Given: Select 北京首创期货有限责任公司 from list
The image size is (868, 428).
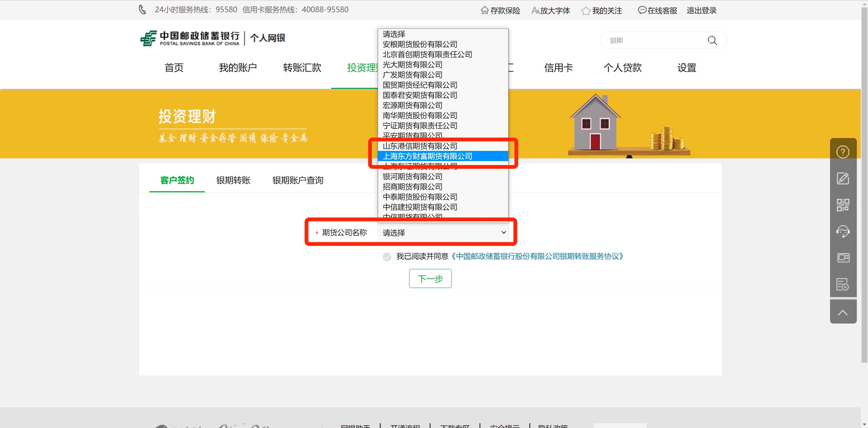Looking at the screenshot, I should 443,55.
